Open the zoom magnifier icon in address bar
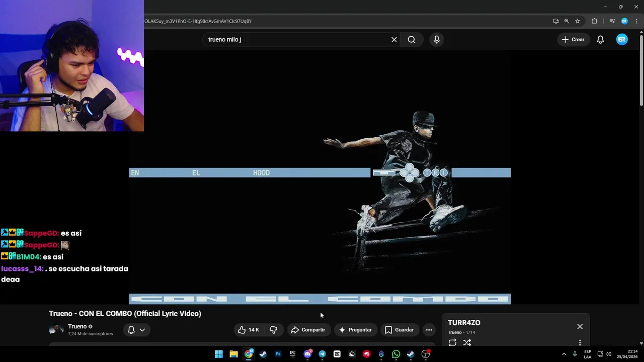Screen dimensions: 644x362 coord(567,21)
